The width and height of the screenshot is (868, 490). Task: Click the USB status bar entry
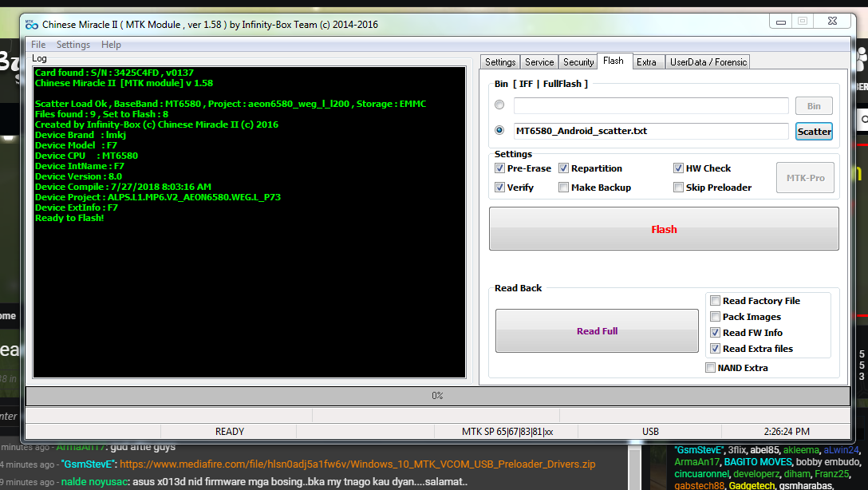pyautogui.click(x=650, y=431)
